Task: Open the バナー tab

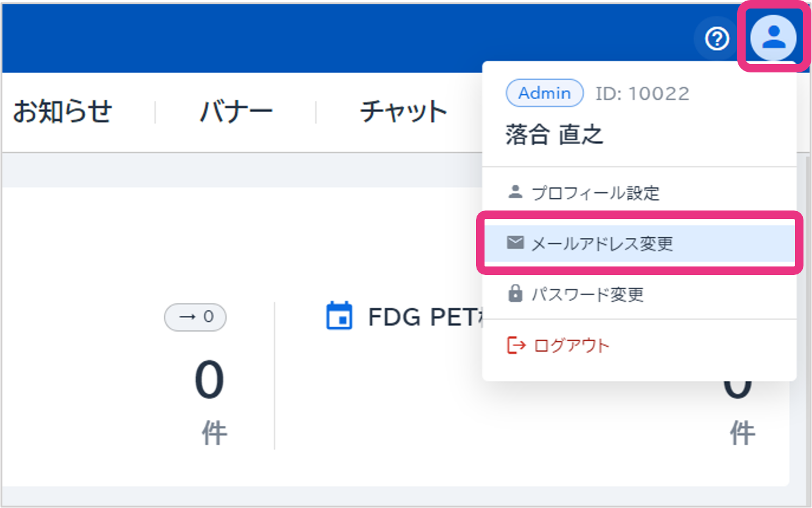Action: point(236,112)
